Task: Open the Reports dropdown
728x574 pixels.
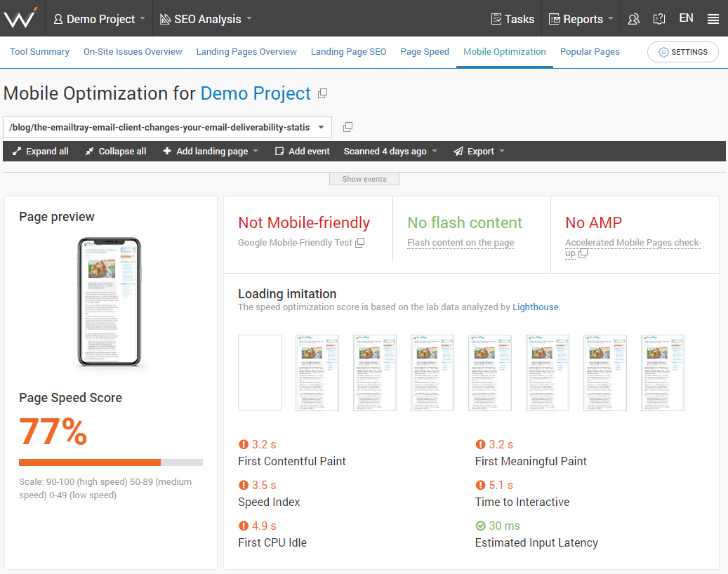Action: pyautogui.click(x=581, y=19)
